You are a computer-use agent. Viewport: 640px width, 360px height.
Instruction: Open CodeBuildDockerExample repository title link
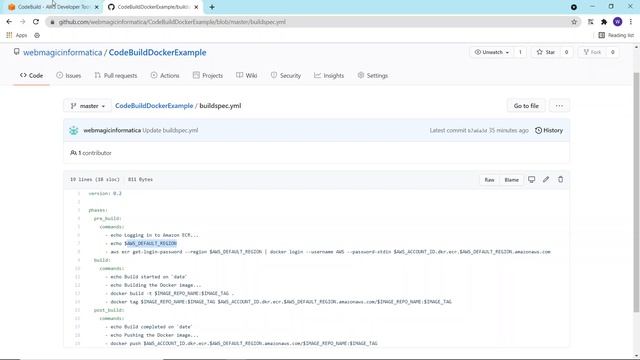(157, 52)
